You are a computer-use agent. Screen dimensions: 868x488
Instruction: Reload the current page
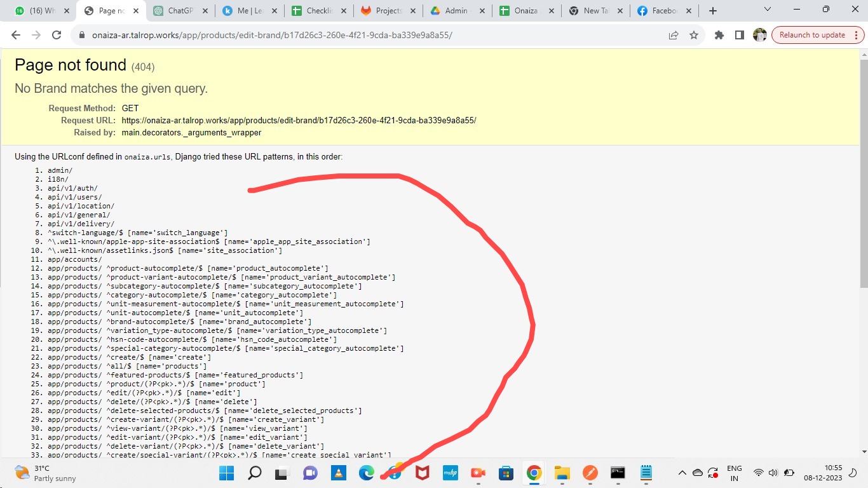[57, 36]
